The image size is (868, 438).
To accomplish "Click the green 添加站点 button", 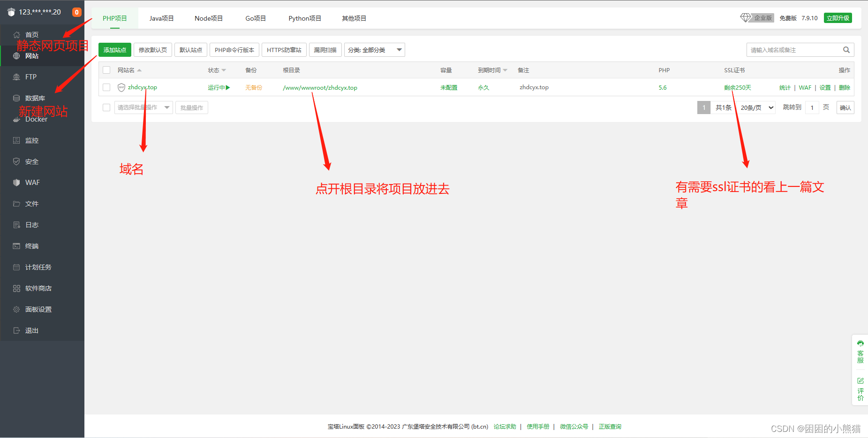I will coord(115,50).
